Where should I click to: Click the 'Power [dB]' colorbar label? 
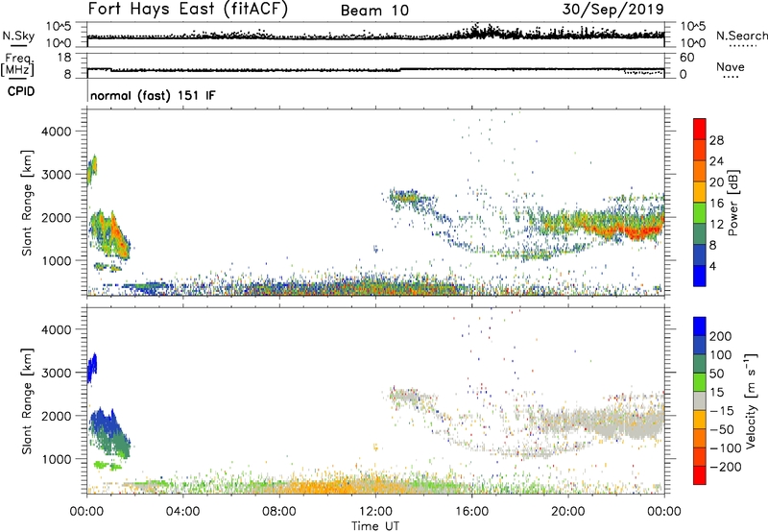point(732,203)
